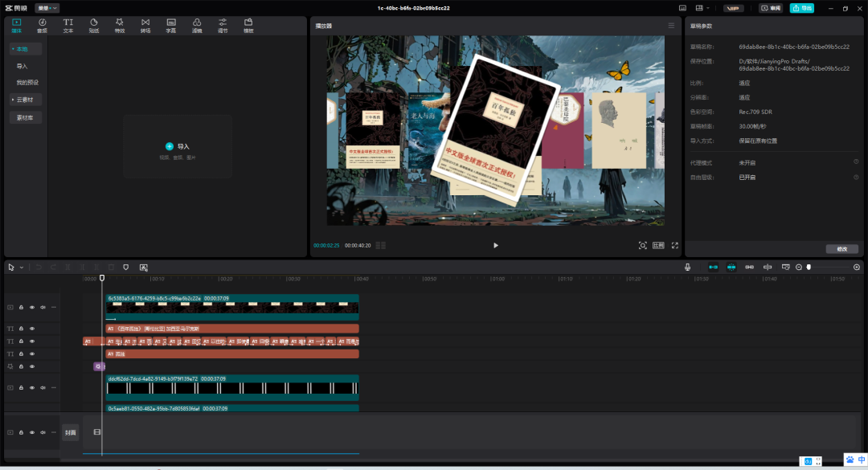Click the 导出 (Export) button

[x=801, y=8]
